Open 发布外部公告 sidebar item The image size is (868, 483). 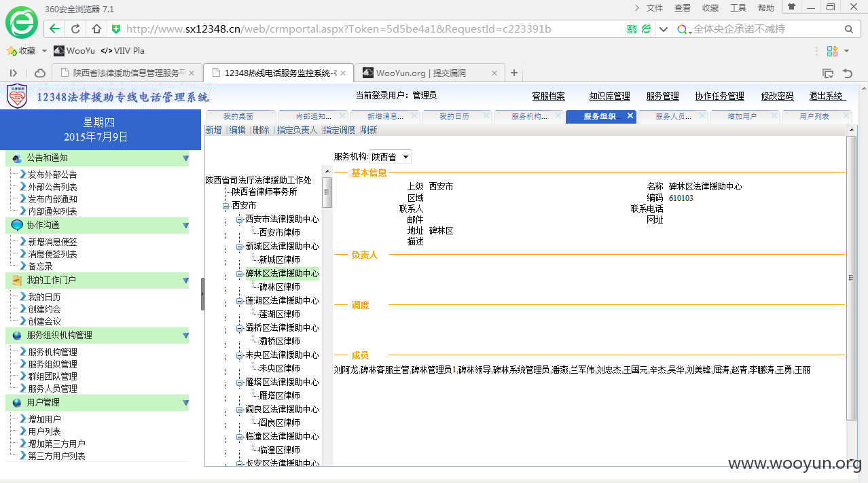point(52,175)
